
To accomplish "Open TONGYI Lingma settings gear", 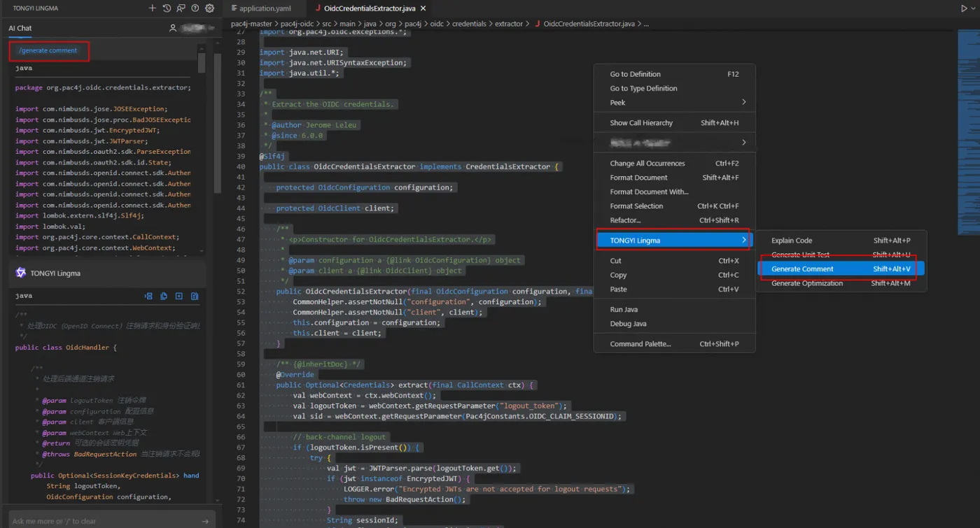I will tap(210, 8).
